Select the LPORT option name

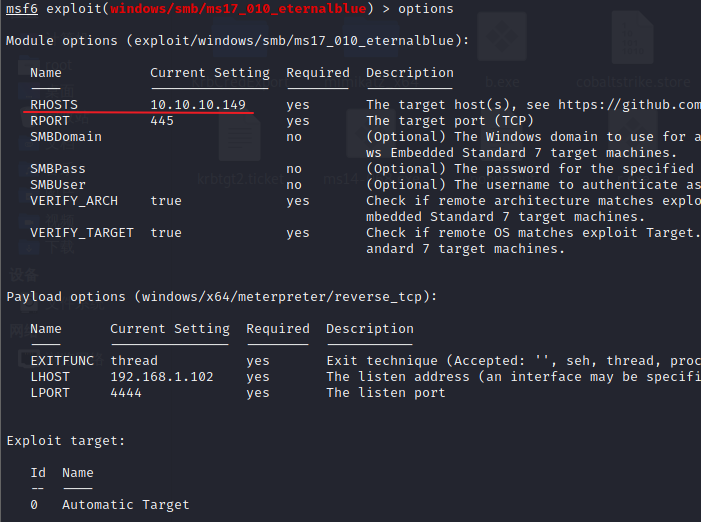[50, 393]
